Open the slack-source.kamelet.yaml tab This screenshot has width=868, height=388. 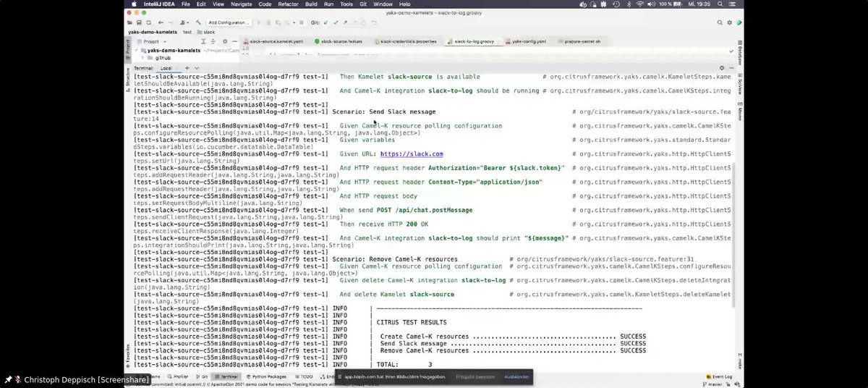274,41
